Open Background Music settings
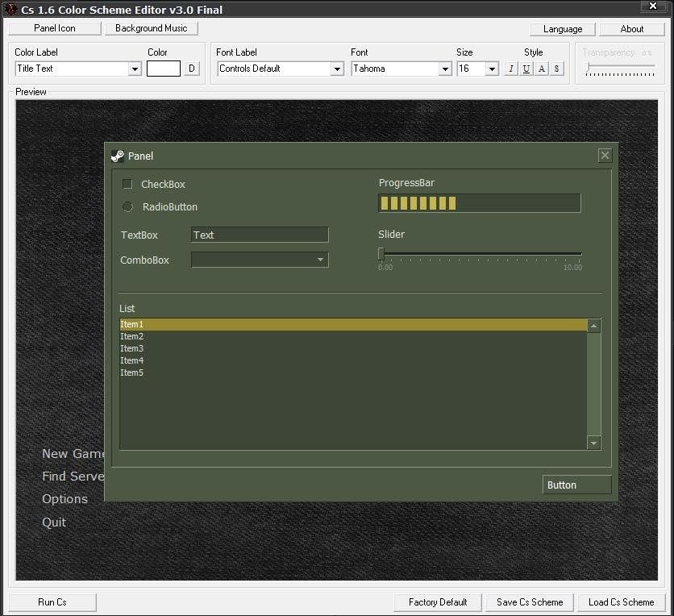The image size is (674, 616). point(152,28)
